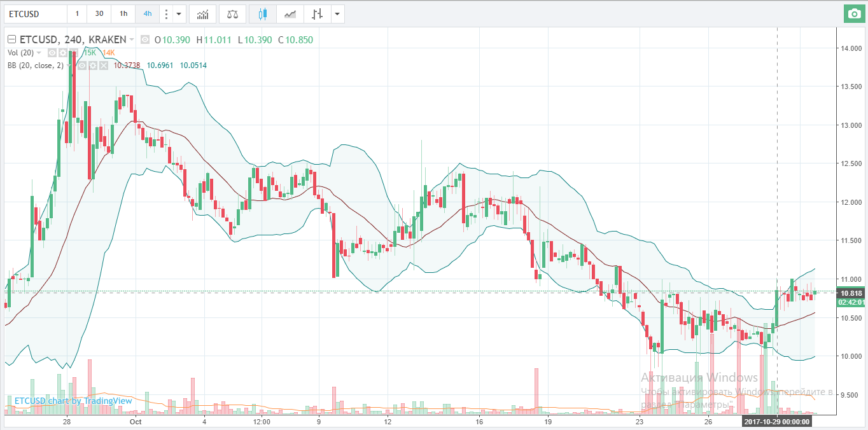Open the Indicators menu icon
The width and height of the screenshot is (868, 430).
click(202, 13)
